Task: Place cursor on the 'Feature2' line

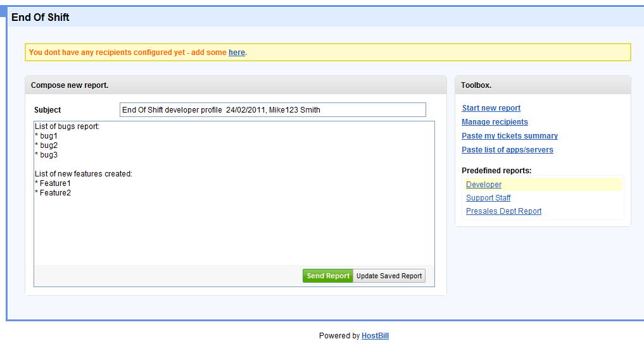Action: (x=55, y=193)
